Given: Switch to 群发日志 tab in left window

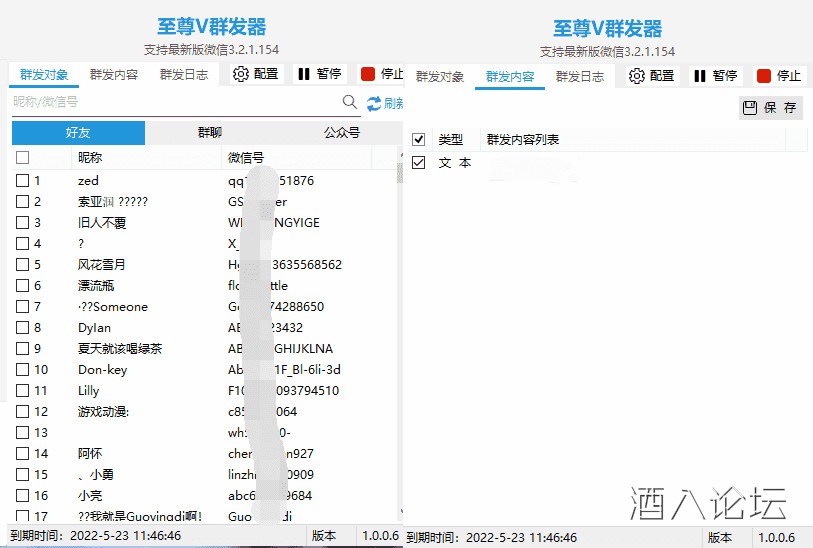Looking at the screenshot, I should click(x=184, y=75).
